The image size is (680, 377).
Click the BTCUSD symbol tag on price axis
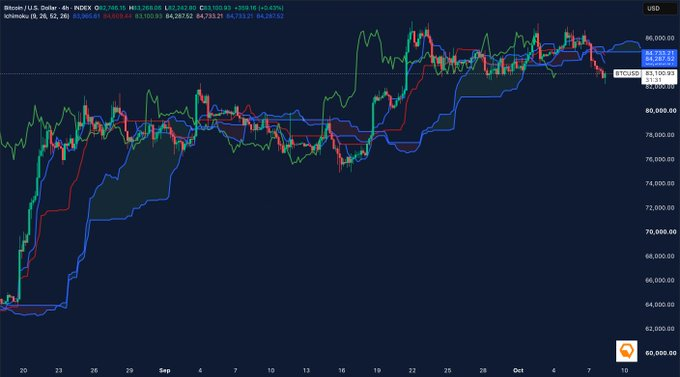click(x=627, y=73)
